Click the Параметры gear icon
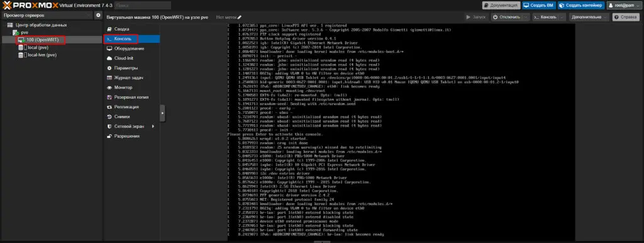This screenshot has width=644, height=243. click(109, 68)
